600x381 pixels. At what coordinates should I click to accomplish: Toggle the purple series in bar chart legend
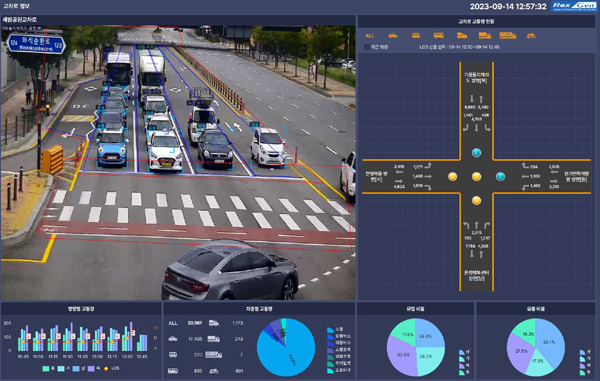click(94, 368)
